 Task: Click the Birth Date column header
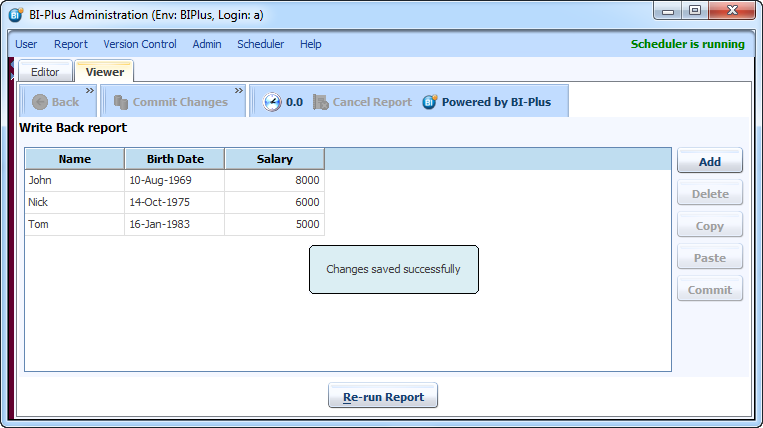(175, 159)
